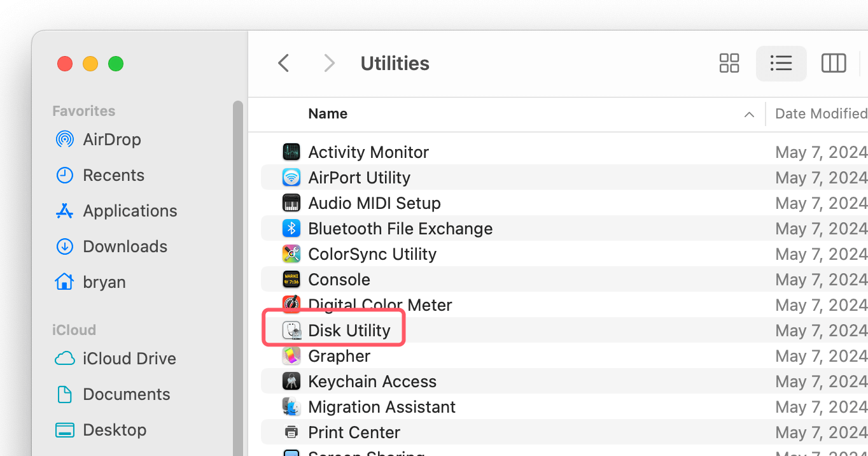This screenshot has width=868, height=456.
Task: Click the Digital Color Meter icon
Action: tap(291, 304)
